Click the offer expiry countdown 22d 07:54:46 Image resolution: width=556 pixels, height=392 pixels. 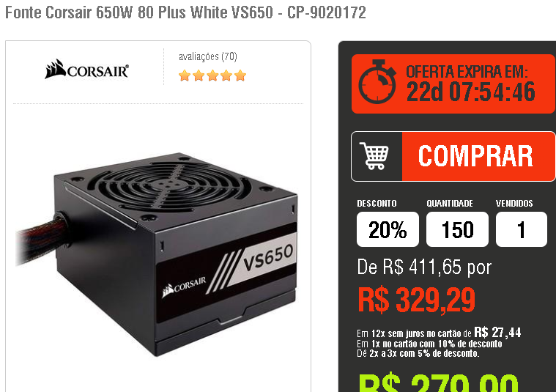point(470,92)
